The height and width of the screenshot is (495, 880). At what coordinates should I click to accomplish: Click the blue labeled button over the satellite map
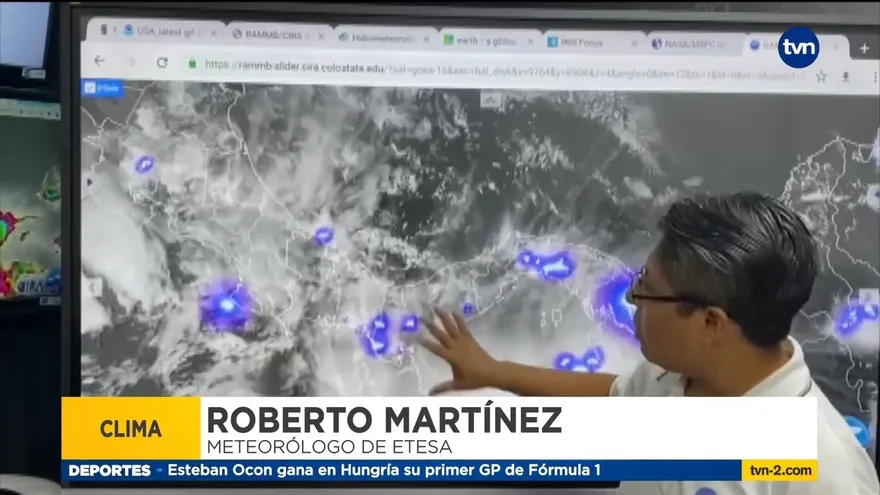tap(103, 88)
